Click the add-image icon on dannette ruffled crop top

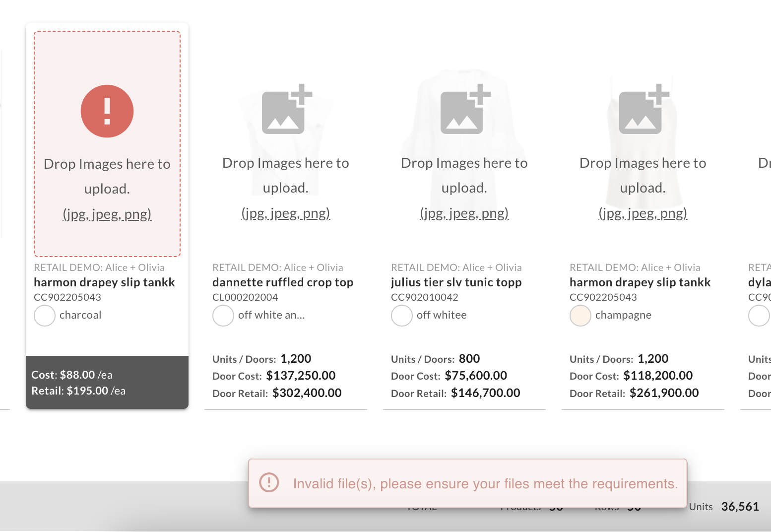[x=287, y=109]
